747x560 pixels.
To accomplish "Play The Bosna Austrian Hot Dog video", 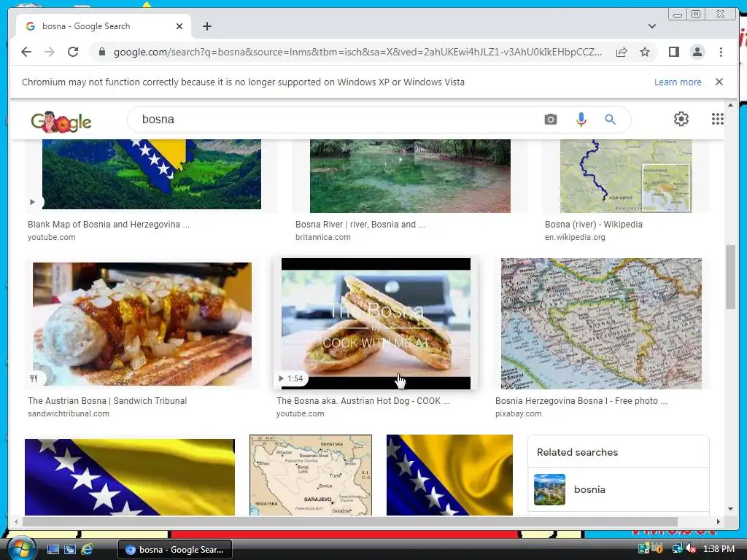I will (x=376, y=324).
